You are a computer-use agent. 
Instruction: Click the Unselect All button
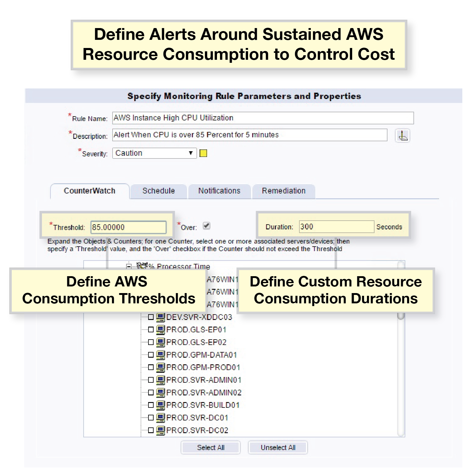(278, 448)
